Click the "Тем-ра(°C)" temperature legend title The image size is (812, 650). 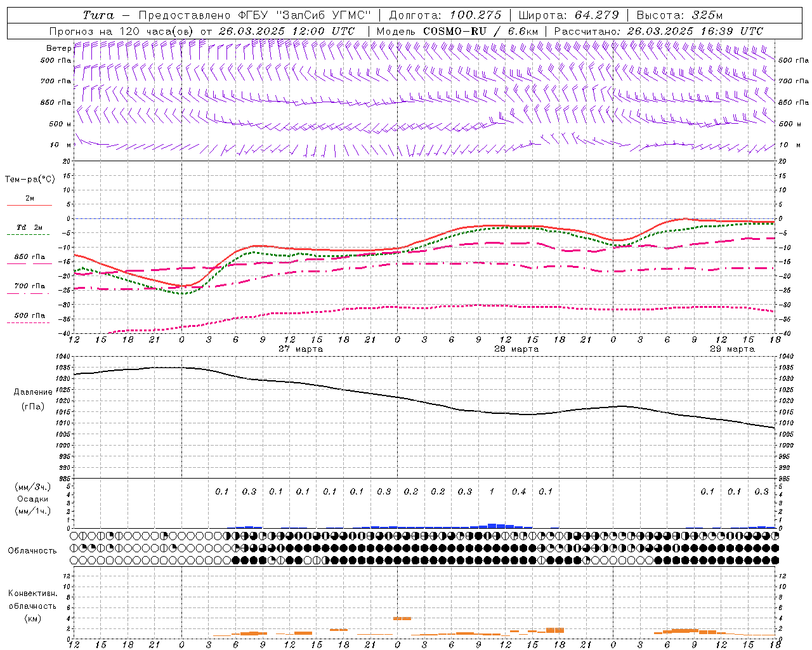(30, 180)
